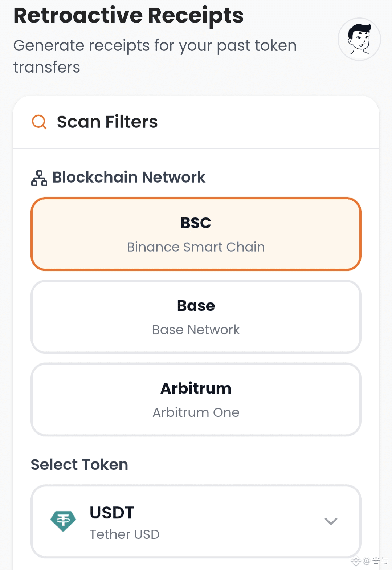Click the Retroactive Receipts page title
This screenshot has width=392, height=570.
[128, 16]
